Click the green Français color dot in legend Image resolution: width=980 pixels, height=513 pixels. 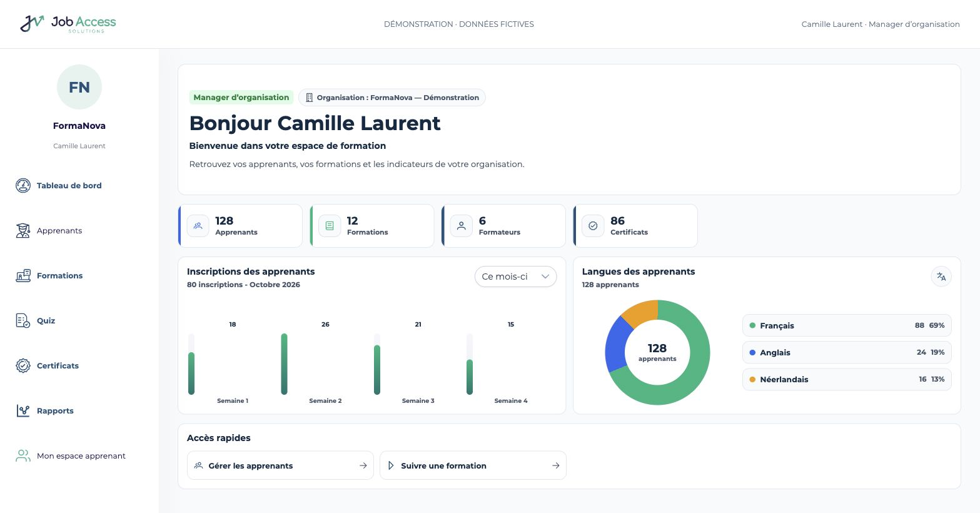[752, 325]
